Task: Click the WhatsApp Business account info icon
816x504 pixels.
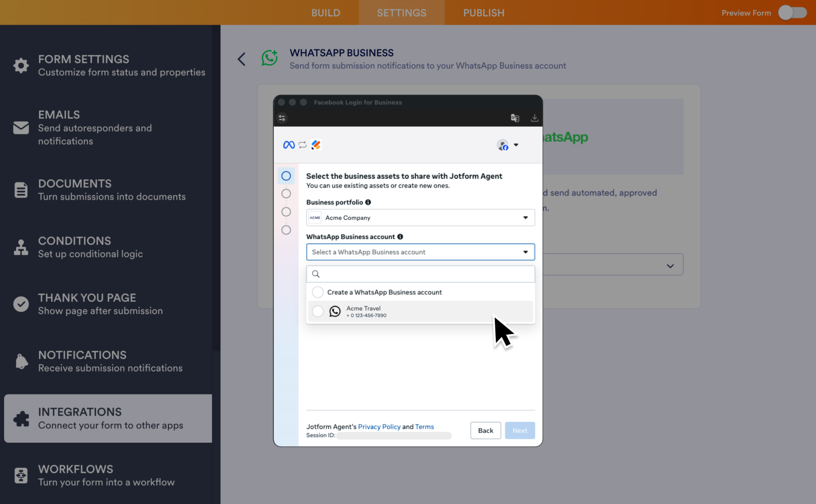Action: coord(400,236)
